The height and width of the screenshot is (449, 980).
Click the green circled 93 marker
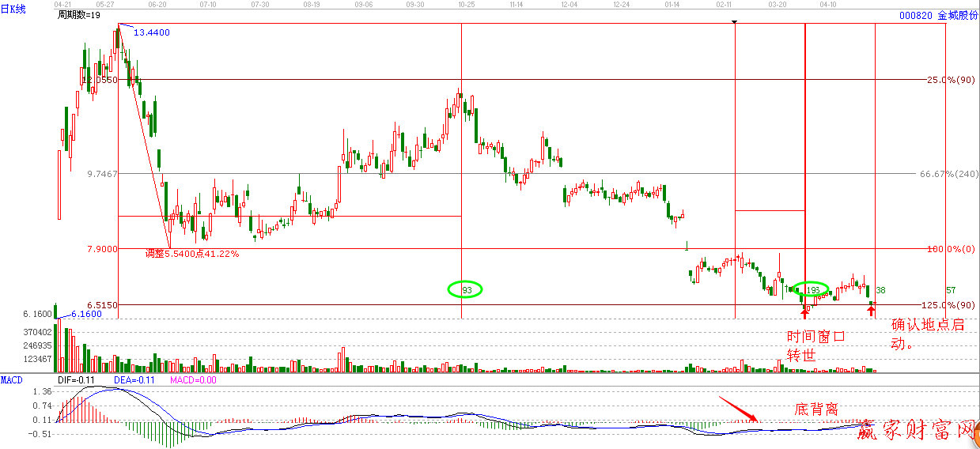467,290
